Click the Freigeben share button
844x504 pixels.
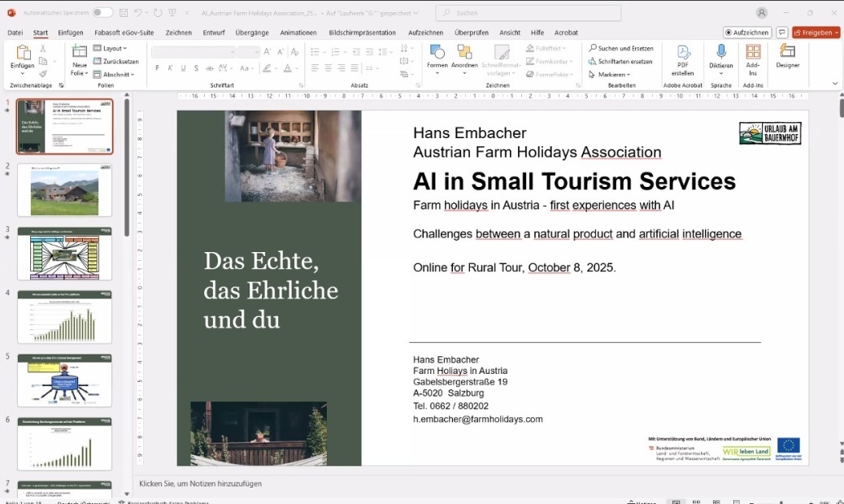(816, 33)
